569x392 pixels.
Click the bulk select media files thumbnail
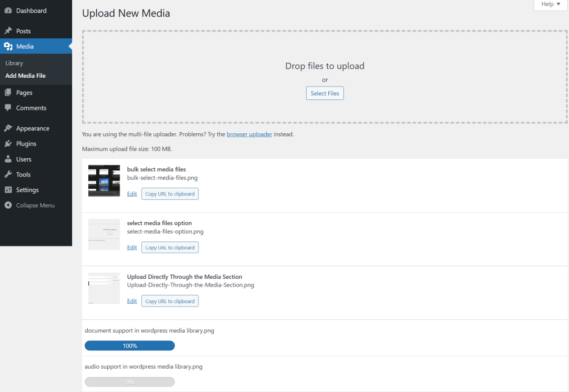(104, 180)
